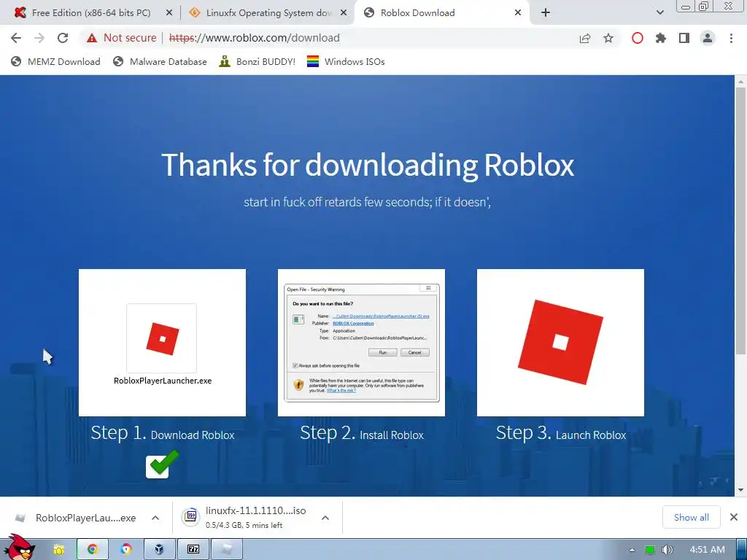Share this page via share icon

[x=585, y=38]
